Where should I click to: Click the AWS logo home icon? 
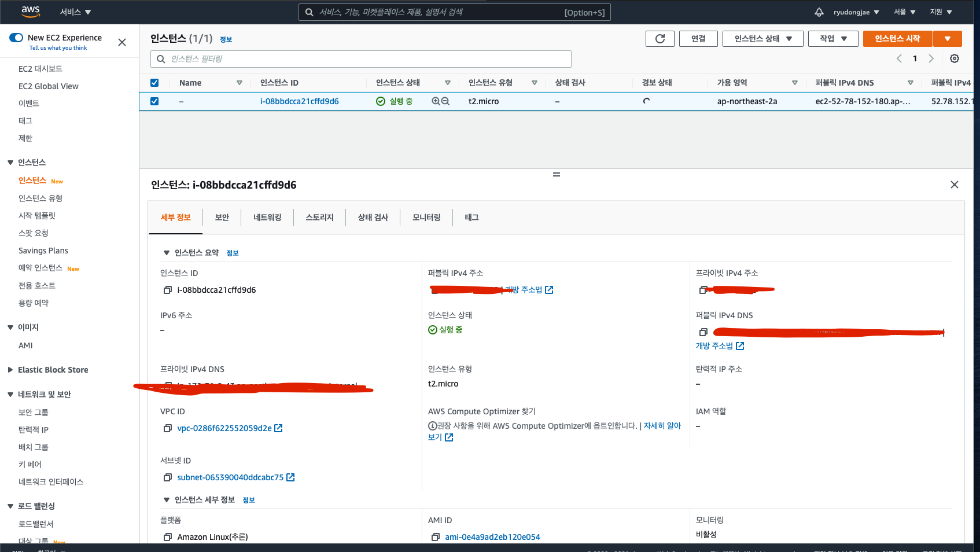(x=30, y=11)
